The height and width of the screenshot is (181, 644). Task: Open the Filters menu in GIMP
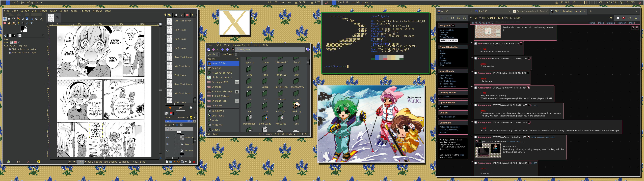pos(85,11)
